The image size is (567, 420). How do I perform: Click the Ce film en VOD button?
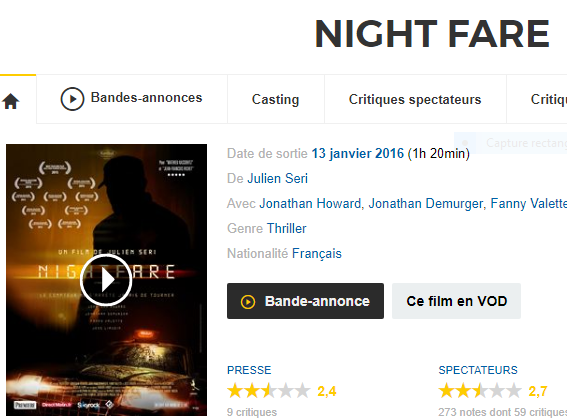click(x=456, y=301)
